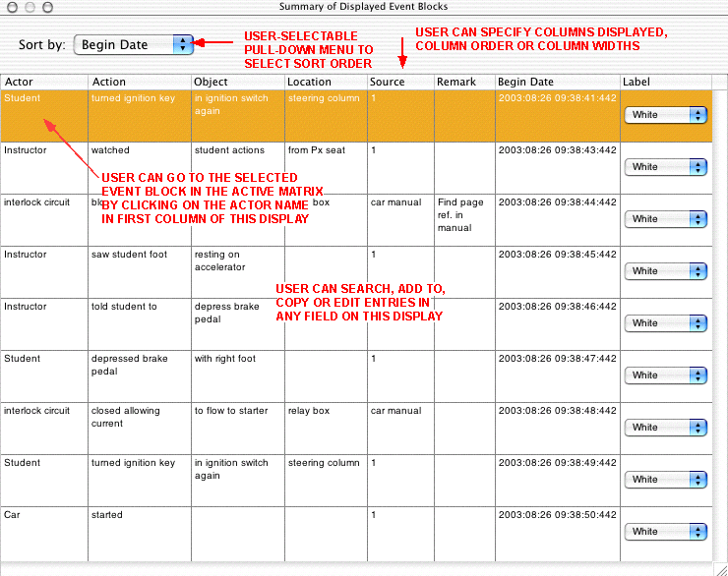Viewport: 728px width, 576px height.
Task: Click the Actor column header
Action: (44, 82)
